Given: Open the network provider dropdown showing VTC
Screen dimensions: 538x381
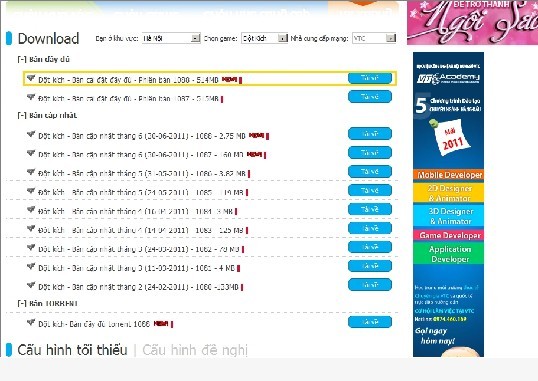Looking at the screenshot, I should [374, 38].
